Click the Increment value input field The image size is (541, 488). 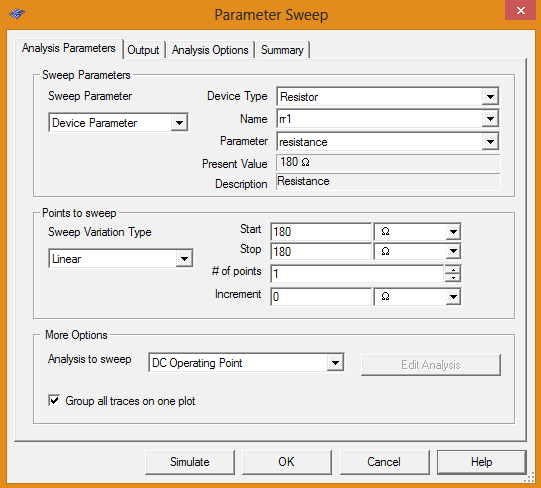click(x=321, y=296)
